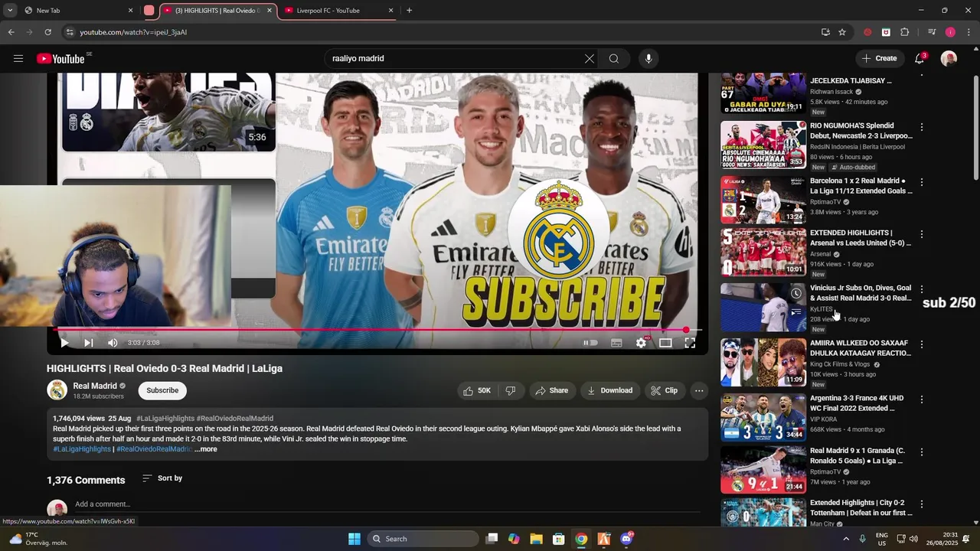Switch to the Liverpool FC - YouTube tab
Screen dimensions: 980x551
tap(338, 11)
